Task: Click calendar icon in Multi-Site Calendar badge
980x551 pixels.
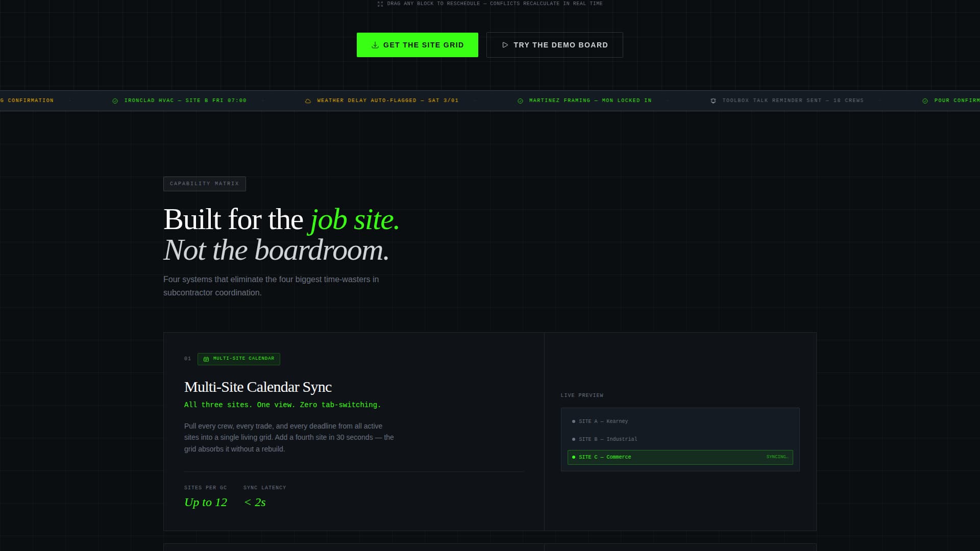Action: coord(206,359)
